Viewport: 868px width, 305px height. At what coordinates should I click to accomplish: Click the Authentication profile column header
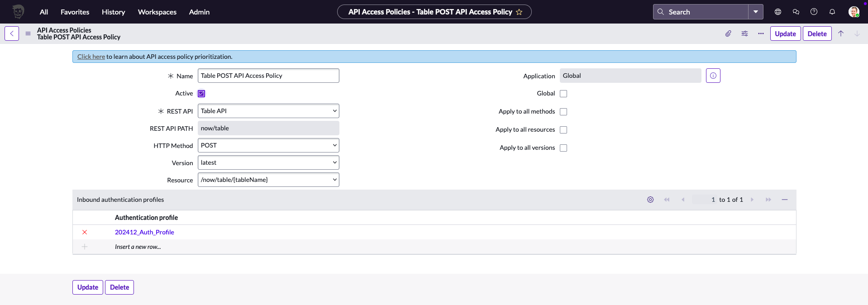(x=146, y=218)
